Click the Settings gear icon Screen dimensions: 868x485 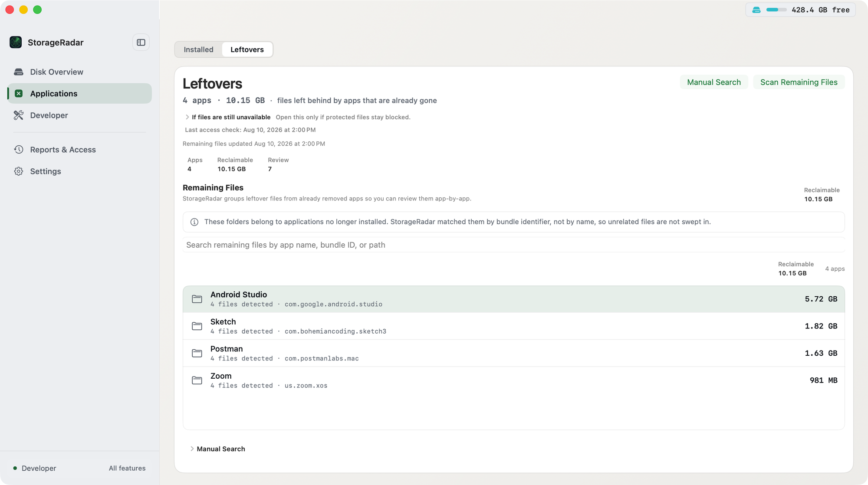(x=19, y=171)
